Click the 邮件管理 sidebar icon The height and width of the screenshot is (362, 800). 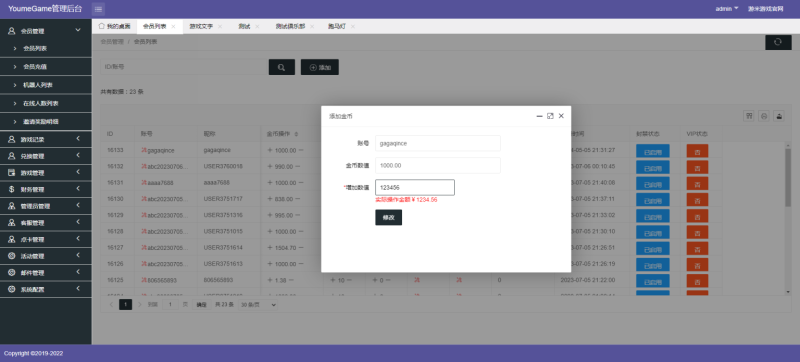coord(11,272)
